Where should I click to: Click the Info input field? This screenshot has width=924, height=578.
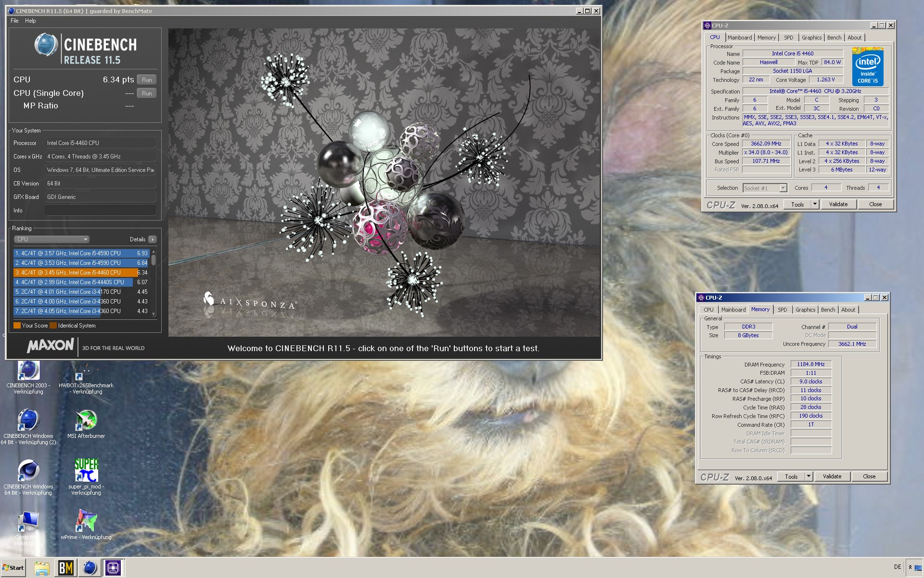click(x=100, y=210)
